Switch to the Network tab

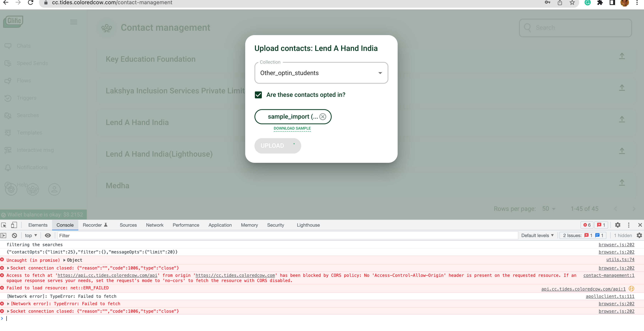click(155, 225)
